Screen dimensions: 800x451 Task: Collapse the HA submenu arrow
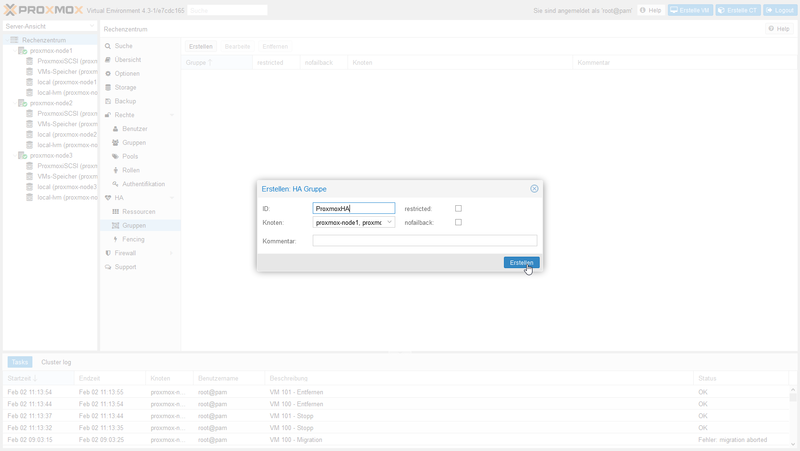click(172, 197)
